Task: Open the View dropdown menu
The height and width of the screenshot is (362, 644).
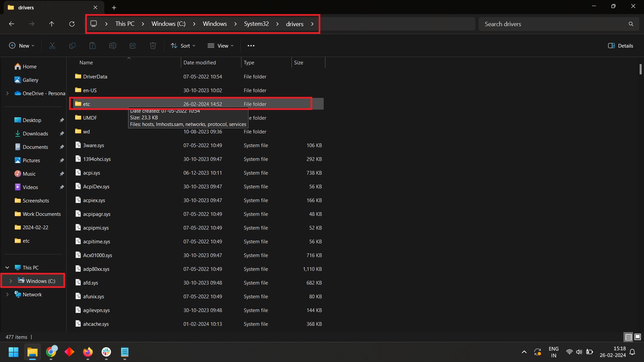Action: [220, 46]
